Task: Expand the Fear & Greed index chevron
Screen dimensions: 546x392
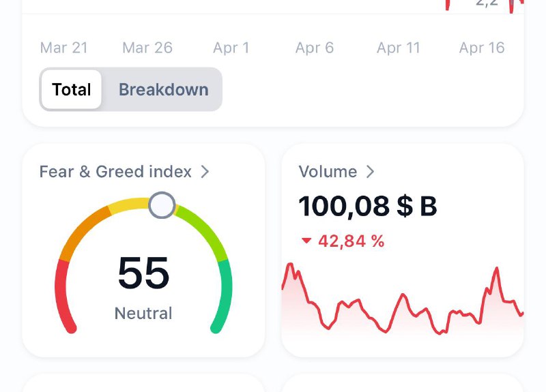Action: [x=205, y=172]
